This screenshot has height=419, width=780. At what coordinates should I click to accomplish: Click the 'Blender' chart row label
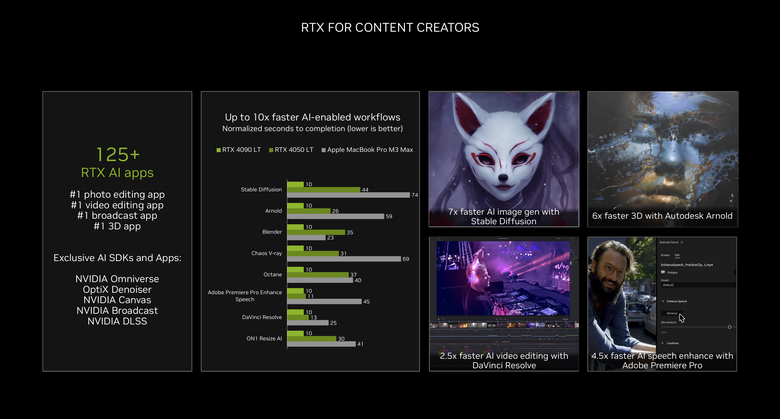tap(272, 232)
